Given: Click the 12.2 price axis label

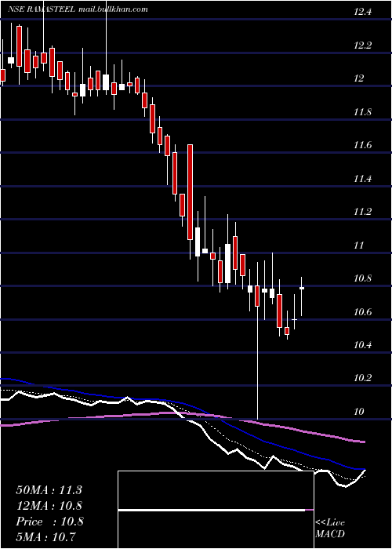Looking at the screenshot, I should [x=362, y=45].
